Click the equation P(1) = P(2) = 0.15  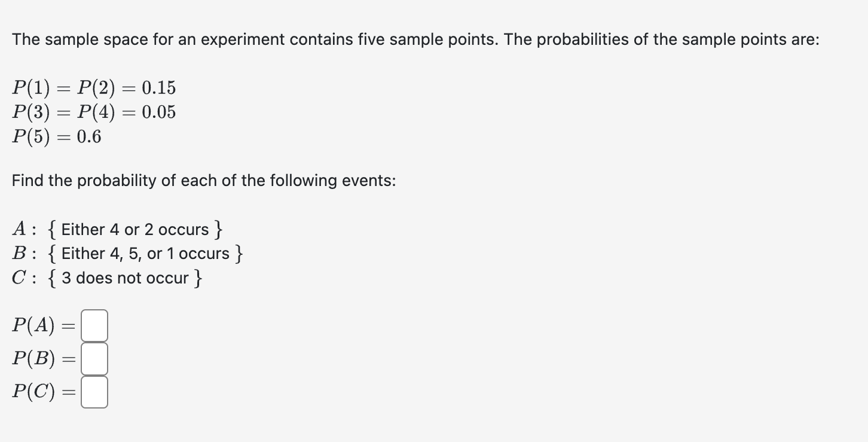(x=94, y=88)
